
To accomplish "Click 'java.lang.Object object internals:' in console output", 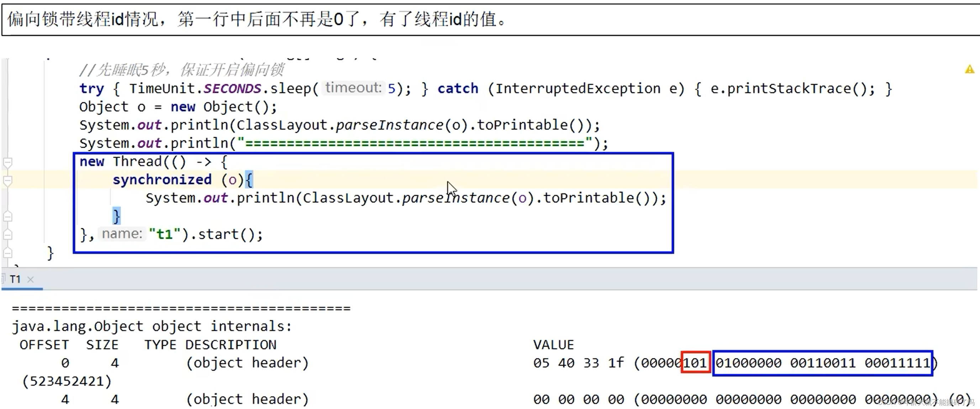I will point(152,326).
